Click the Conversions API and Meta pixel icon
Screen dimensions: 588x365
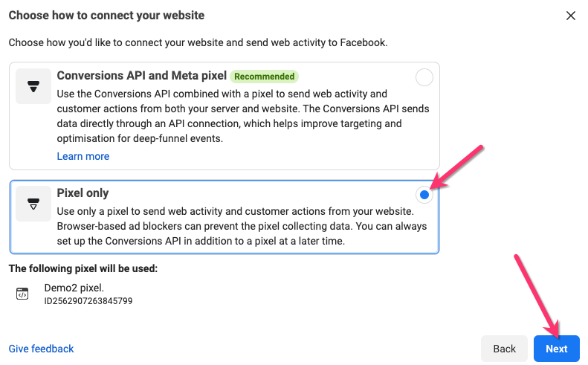pos(33,87)
